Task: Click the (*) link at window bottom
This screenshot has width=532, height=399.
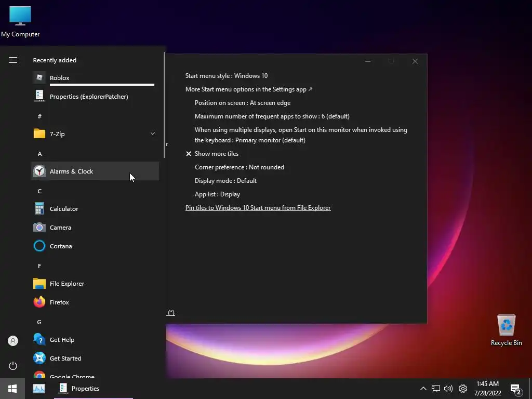Action: coord(171,313)
